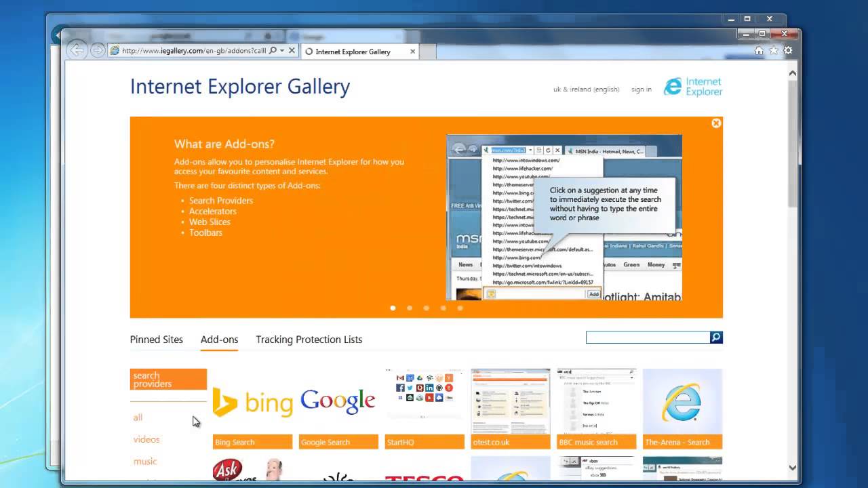Click the banner screenshot preview image
Viewport: 868px width, 488px height.
point(564,218)
